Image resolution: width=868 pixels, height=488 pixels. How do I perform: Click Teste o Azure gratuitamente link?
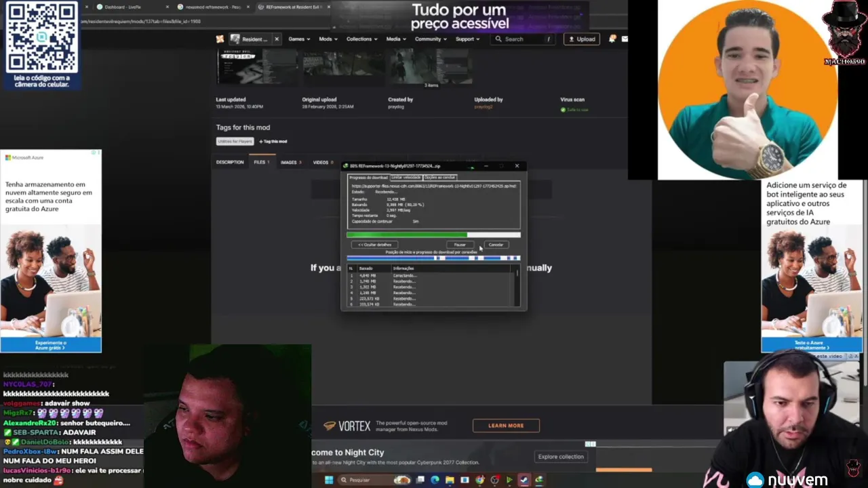click(812, 345)
